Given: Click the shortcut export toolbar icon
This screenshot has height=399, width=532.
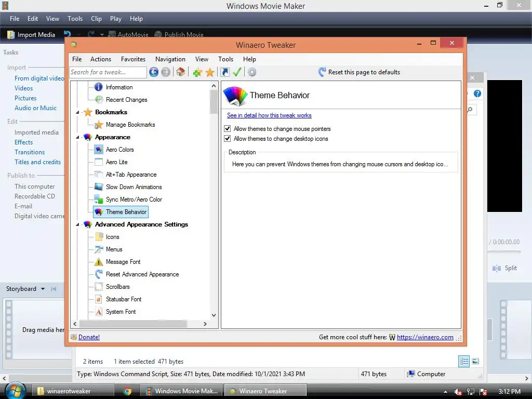Looking at the screenshot, I should (224, 72).
